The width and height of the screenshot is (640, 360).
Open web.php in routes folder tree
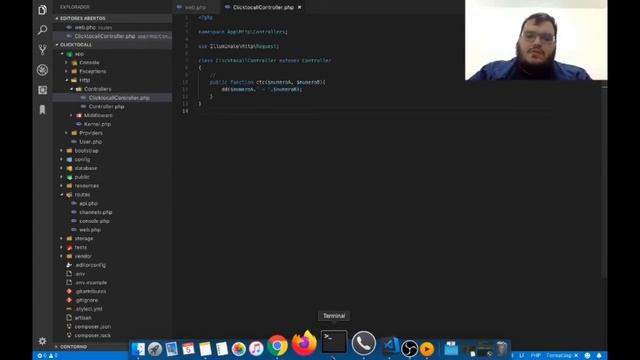point(90,230)
